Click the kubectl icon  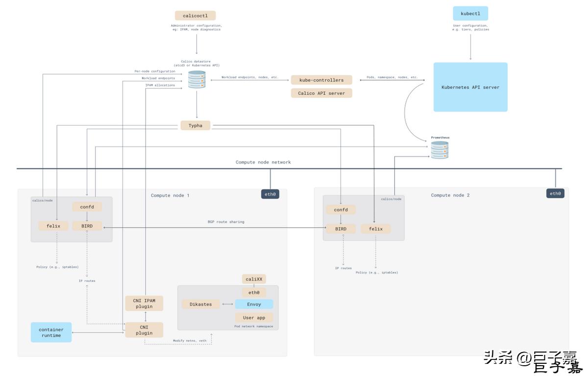click(x=470, y=13)
